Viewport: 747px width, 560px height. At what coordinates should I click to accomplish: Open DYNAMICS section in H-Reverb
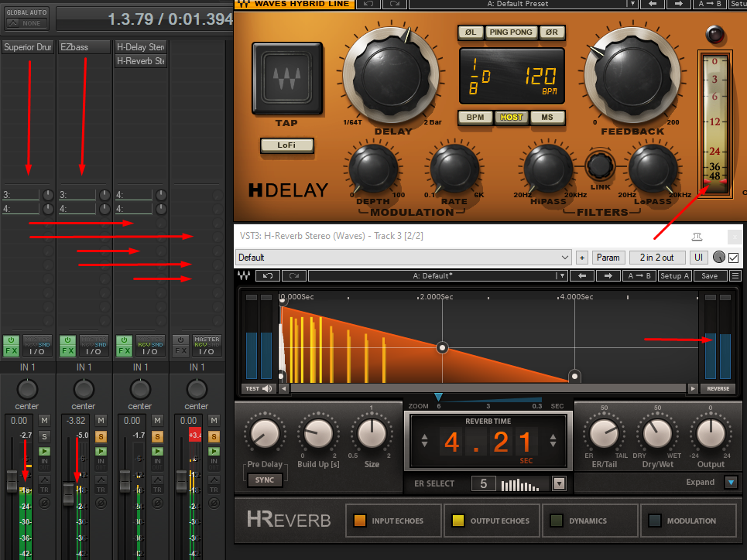590,521
